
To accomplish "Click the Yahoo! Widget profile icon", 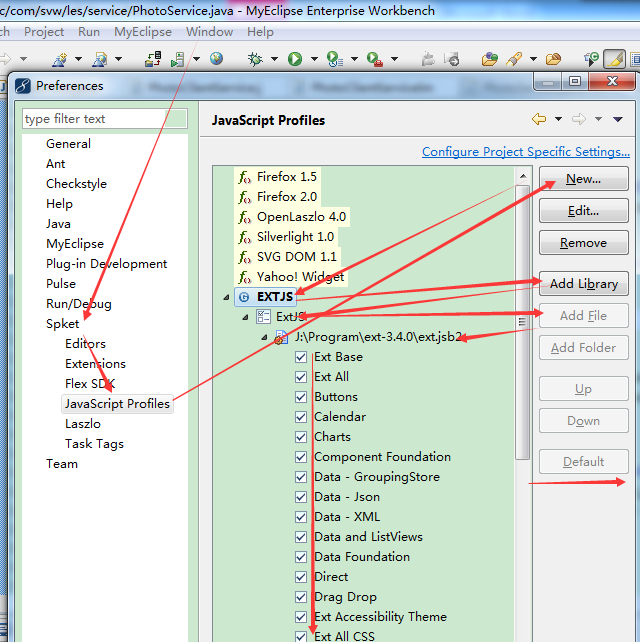I will [244, 278].
